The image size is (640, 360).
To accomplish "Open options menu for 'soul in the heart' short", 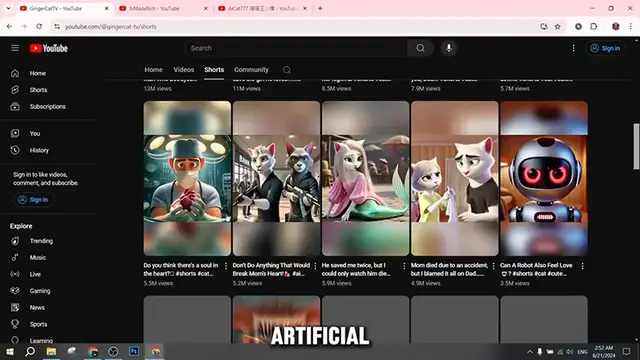I will coord(226,266).
